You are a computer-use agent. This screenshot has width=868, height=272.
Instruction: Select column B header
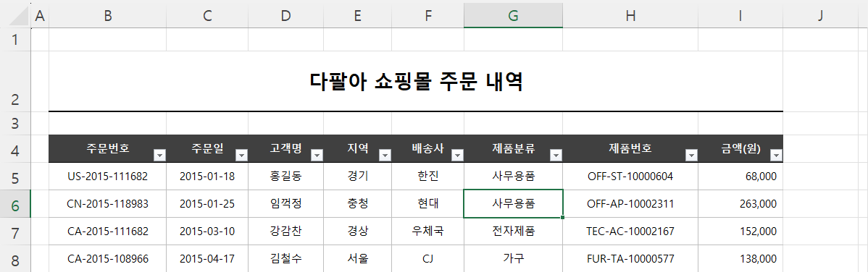pos(108,16)
